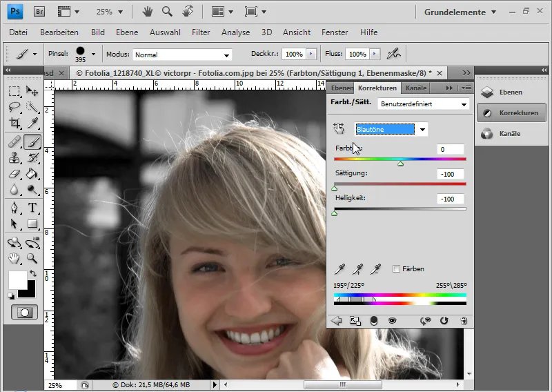Reset adjustment to defaults
Viewport: 552px width, 392px height.
pyautogui.click(x=444, y=320)
